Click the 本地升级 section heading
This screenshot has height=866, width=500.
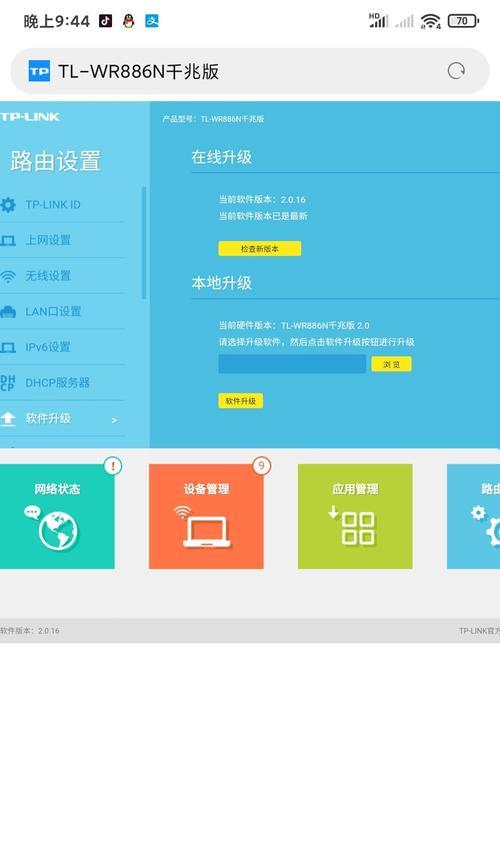coord(222,283)
